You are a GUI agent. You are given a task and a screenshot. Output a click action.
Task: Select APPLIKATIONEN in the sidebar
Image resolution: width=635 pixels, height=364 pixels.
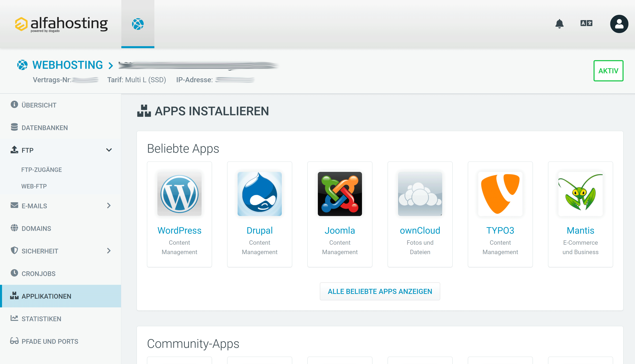(61, 296)
